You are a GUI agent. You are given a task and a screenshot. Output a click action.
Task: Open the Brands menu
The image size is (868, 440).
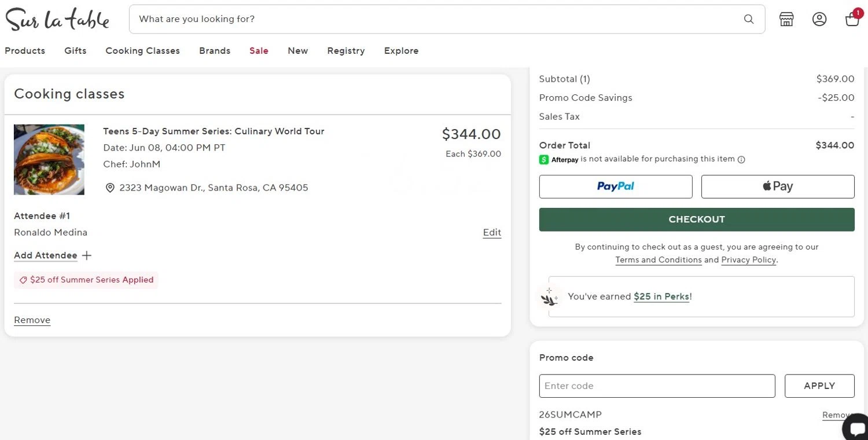tap(215, 51)
